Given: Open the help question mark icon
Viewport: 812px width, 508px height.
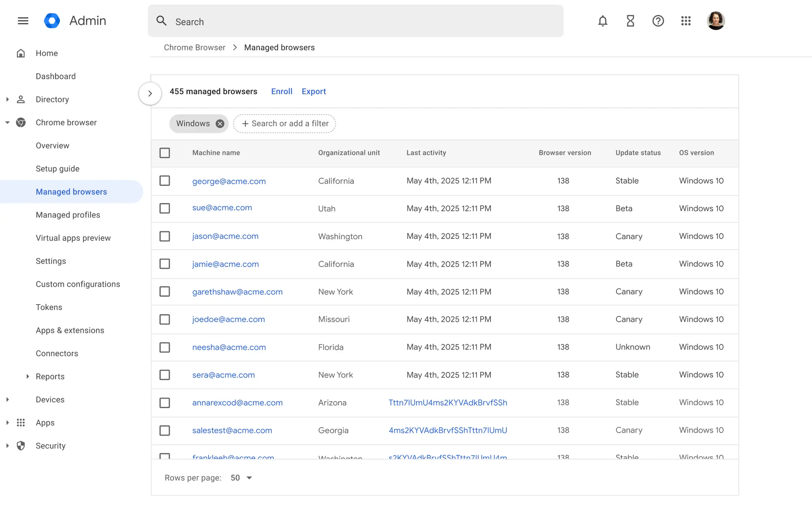Looking at the screenshot, I should (x=658, y=21).
